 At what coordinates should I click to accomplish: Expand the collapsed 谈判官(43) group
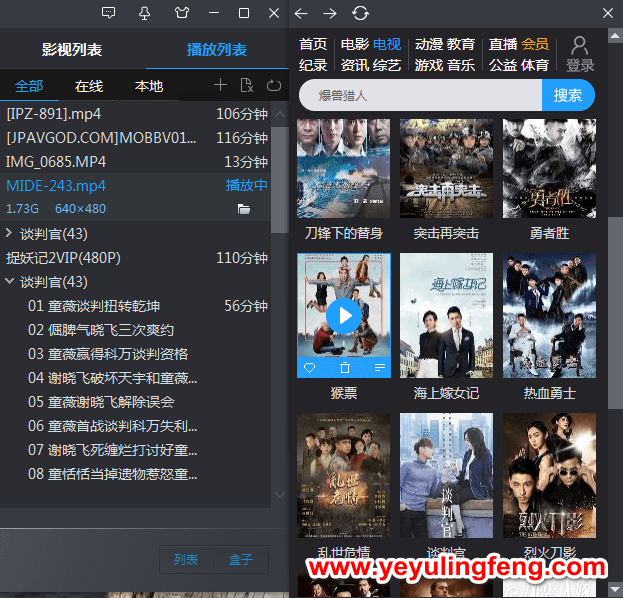pos(9,233)
